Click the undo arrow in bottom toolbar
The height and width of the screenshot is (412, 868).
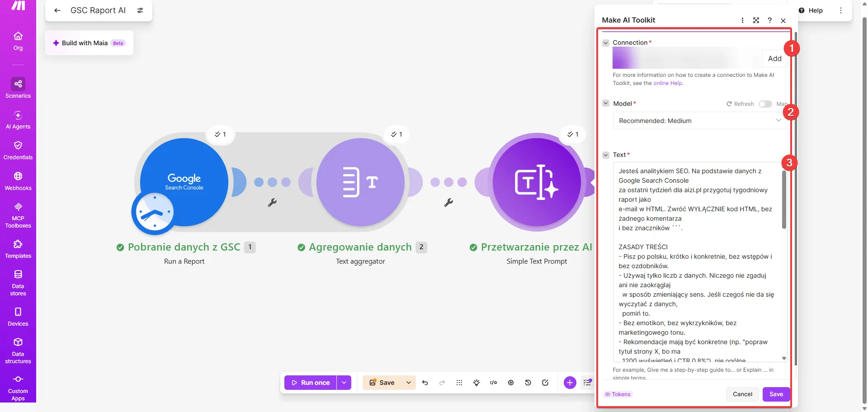(425, 383)
